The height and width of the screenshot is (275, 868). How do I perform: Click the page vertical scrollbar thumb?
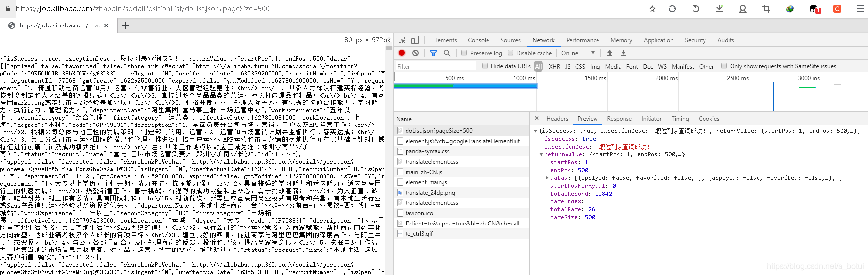click(x=389, y=48)
